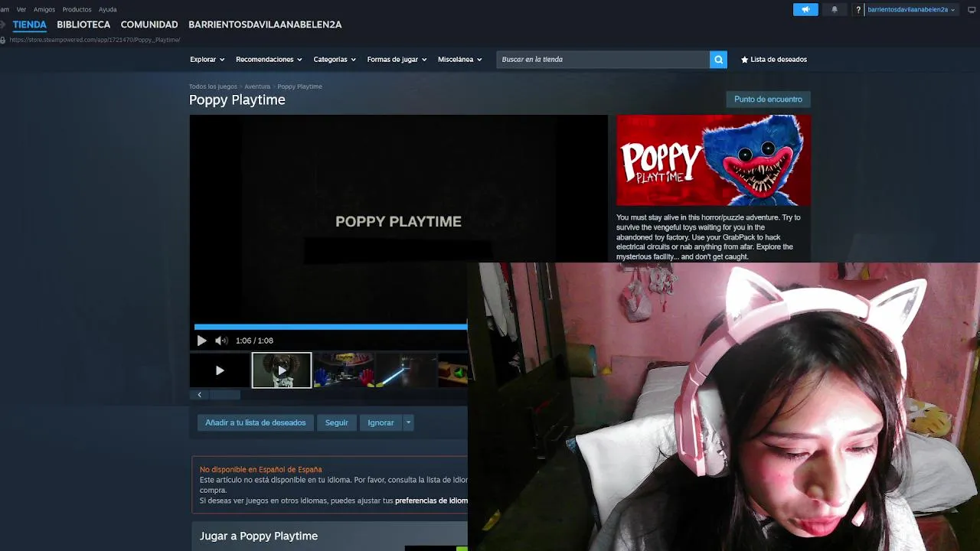Click the Poppy Playtime breadcrumb link
The height and width of the screenshot is (551, 980).
click(x=299, y=86)
